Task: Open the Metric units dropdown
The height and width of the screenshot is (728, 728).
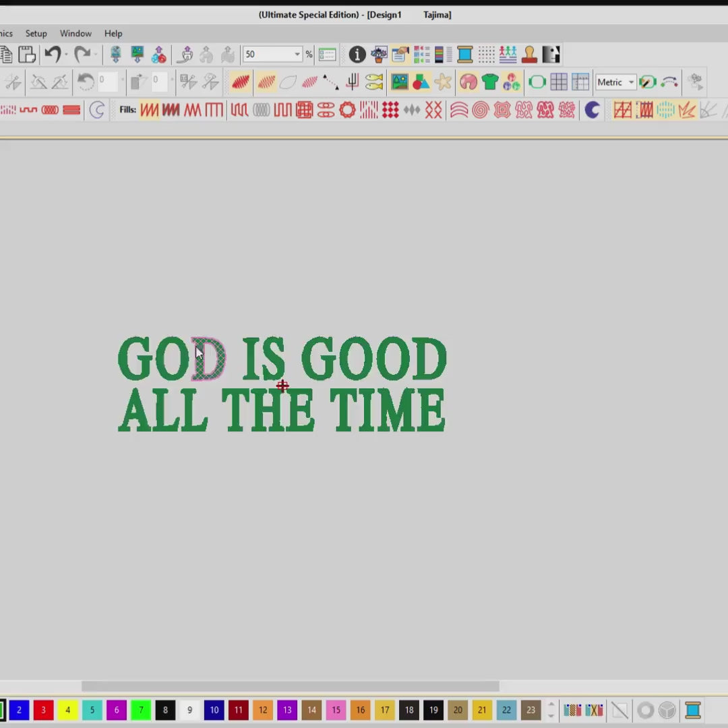Action: point(631,82)
